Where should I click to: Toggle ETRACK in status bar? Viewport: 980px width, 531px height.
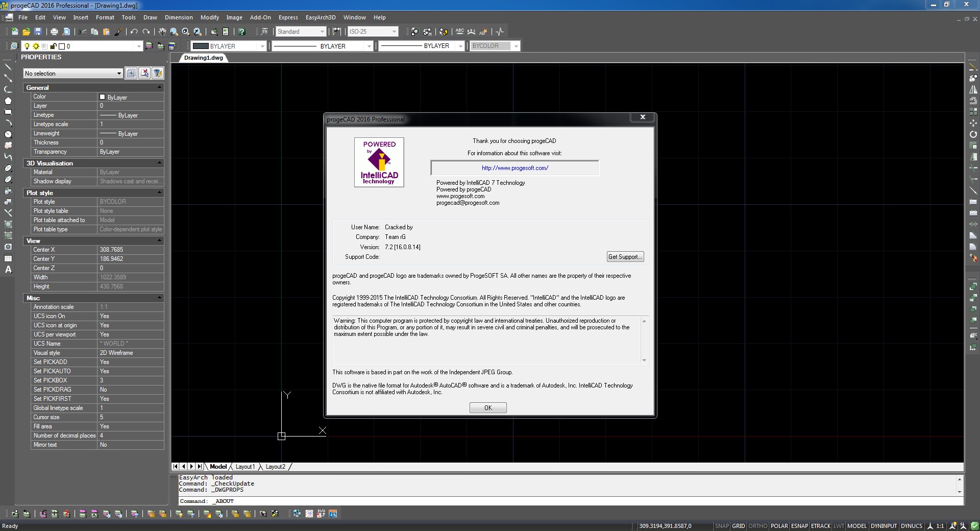(x=821, y=526)
